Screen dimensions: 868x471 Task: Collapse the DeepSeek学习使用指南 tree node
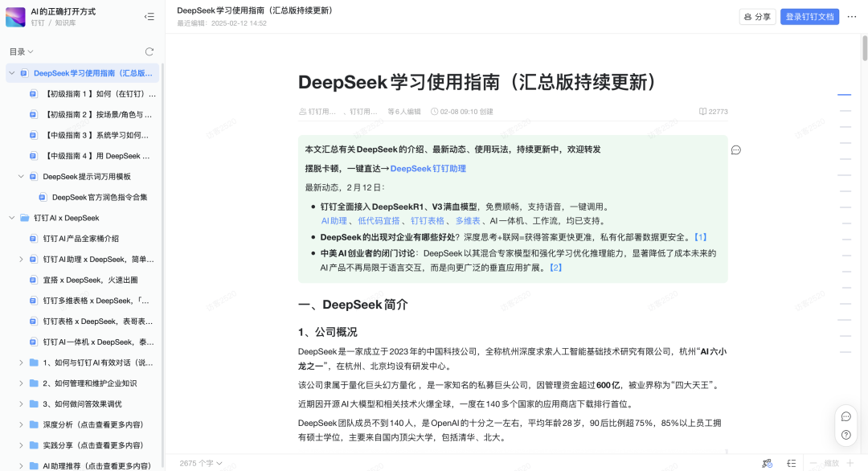(11, 73)
